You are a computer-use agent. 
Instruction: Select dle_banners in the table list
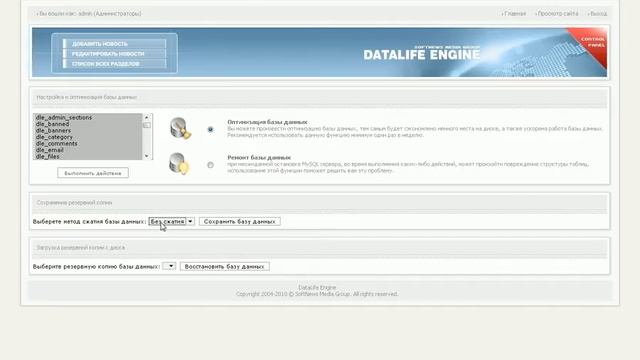pyautogui.click(x=88, y=130)
